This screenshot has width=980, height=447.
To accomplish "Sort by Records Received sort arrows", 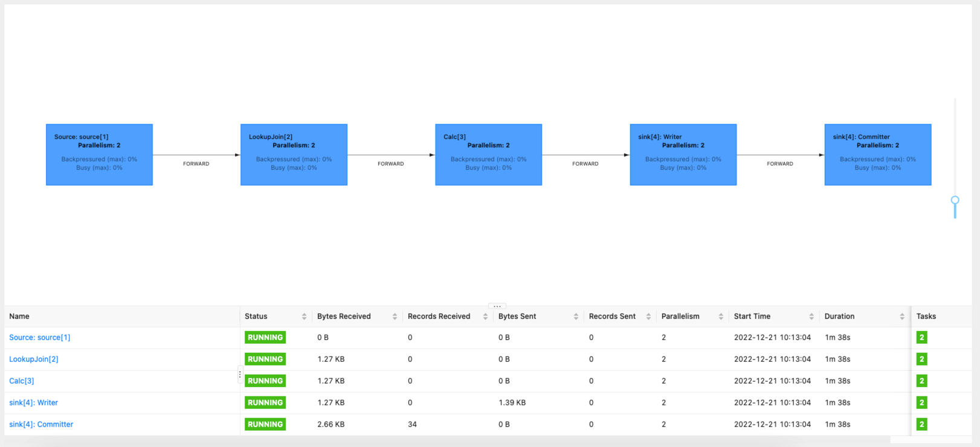I will pos(485,317).
